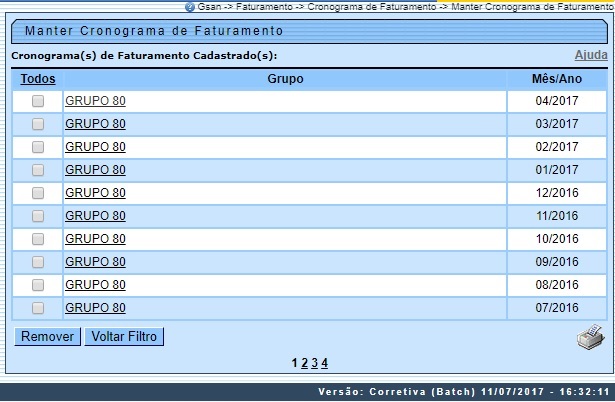Screen dimensions: 615x402
Task: Go to page 2 of results
Action: pyautogui.click(x=304, y=363)
